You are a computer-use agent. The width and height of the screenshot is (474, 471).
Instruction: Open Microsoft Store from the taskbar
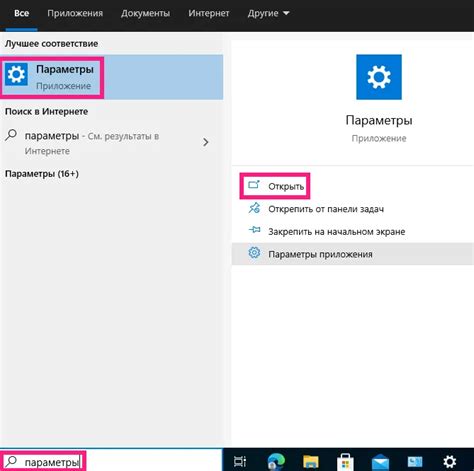[345, 461]
